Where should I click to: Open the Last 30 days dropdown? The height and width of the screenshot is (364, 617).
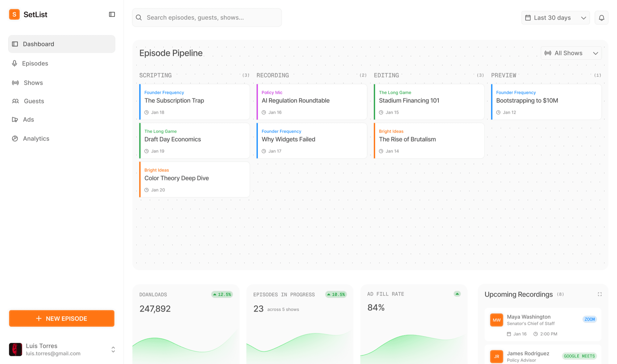[555, 18]
